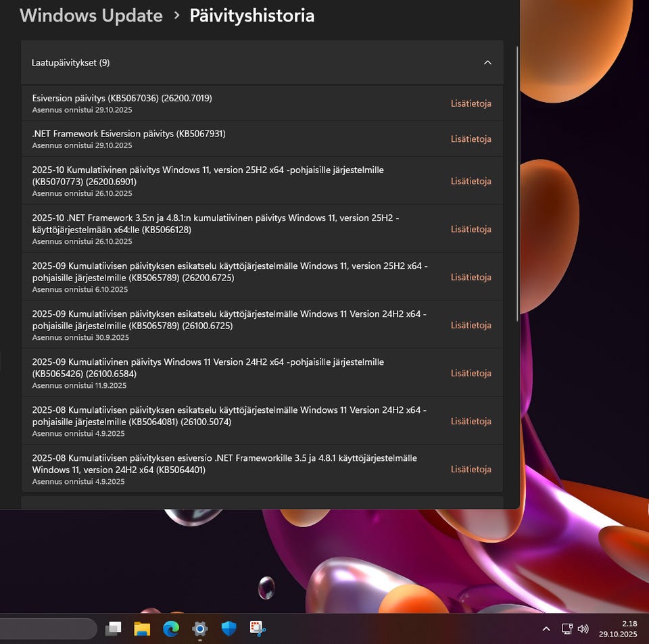Open Task View from the taskbar
The height and width of the screenshot is (644, 649).
(x=113, y=628)
